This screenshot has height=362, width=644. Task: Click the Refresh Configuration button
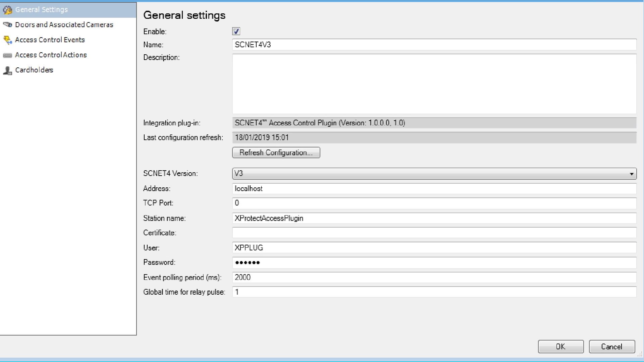click(x=276, y=153)
